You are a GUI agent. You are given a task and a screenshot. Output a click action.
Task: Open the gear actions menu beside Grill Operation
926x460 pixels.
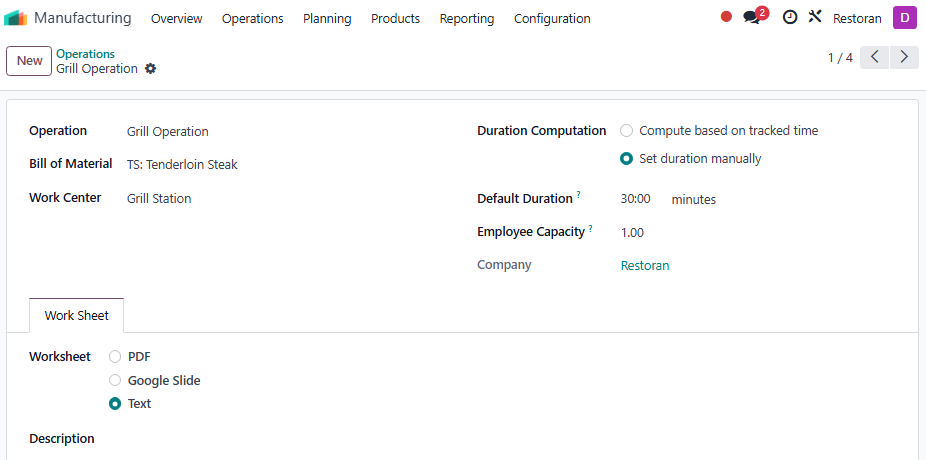[151, 68]
